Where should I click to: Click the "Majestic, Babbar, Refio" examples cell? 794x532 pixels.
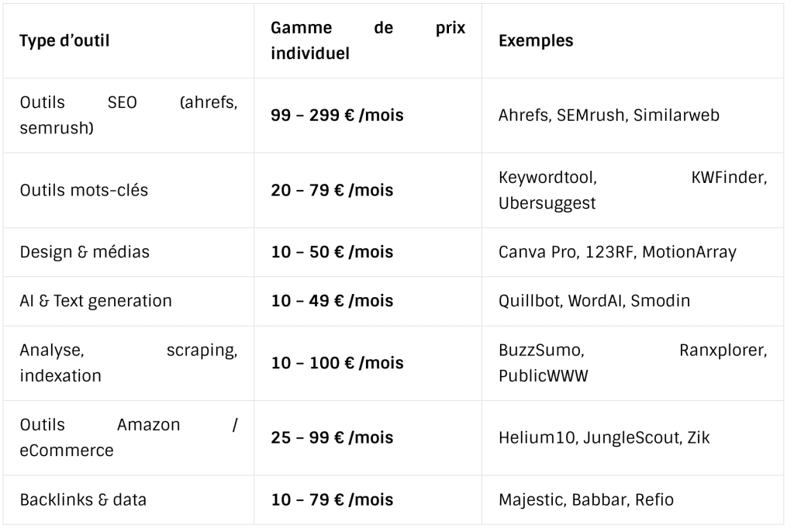point(585,499)
